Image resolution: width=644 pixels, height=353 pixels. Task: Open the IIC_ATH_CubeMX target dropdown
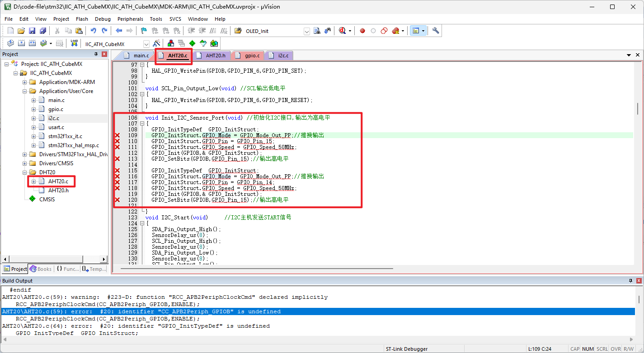click(x=146, y=44)
